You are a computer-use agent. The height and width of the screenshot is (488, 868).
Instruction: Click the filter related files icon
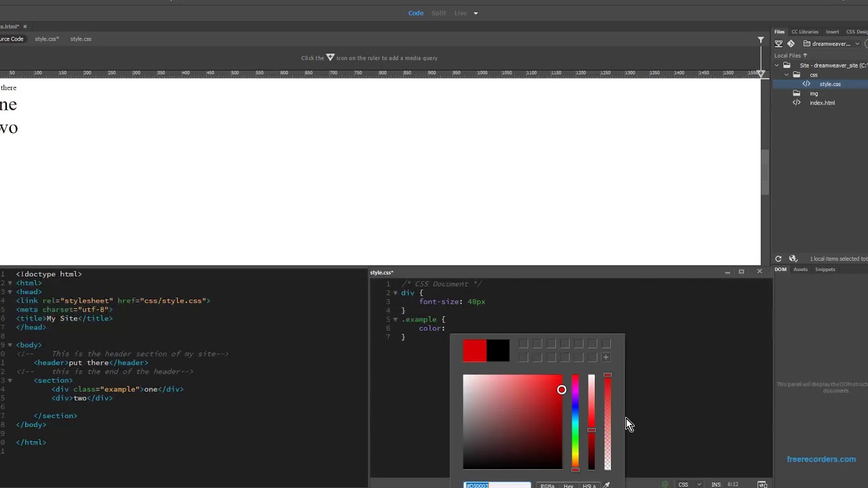click(x=761, y=40)
